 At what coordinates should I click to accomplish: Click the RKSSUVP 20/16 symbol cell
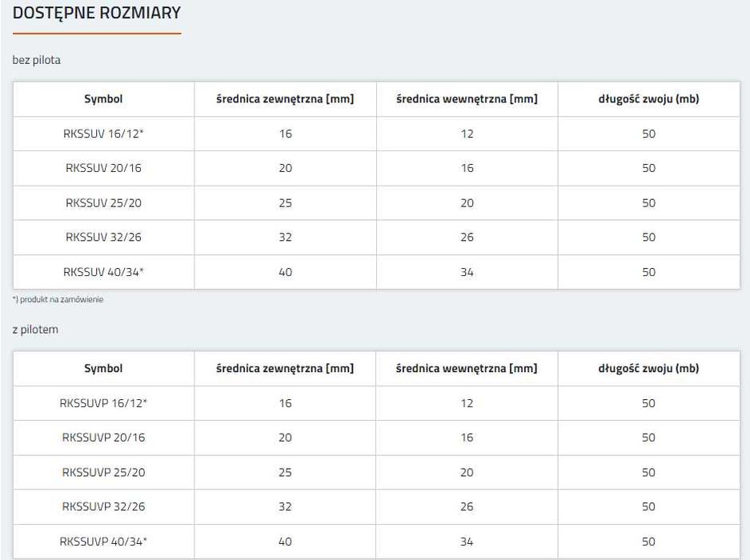103,438
